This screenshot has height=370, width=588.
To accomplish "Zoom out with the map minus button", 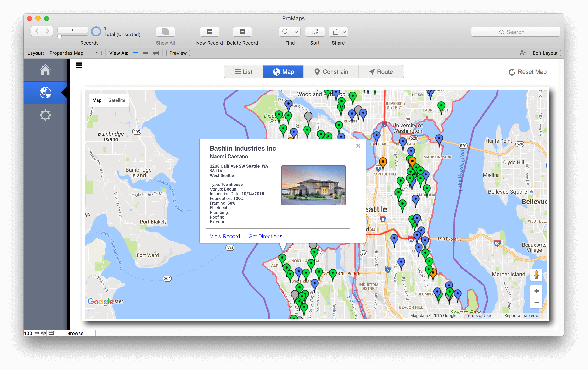I will point(536,303).
